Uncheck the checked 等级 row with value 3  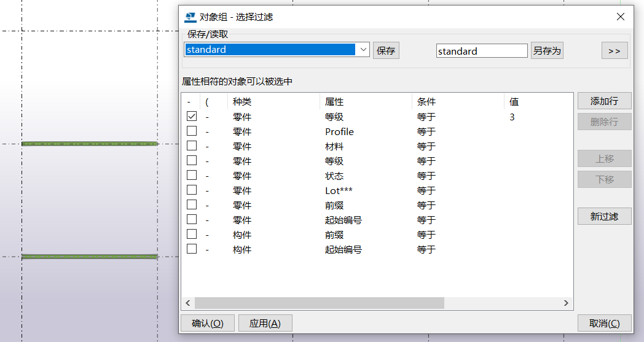(x=191, y=116)
